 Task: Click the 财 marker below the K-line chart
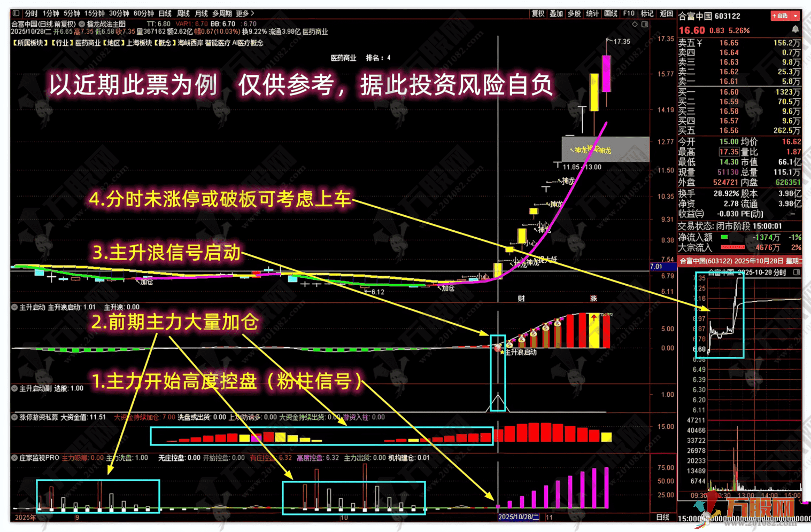[x=521, y=298]
